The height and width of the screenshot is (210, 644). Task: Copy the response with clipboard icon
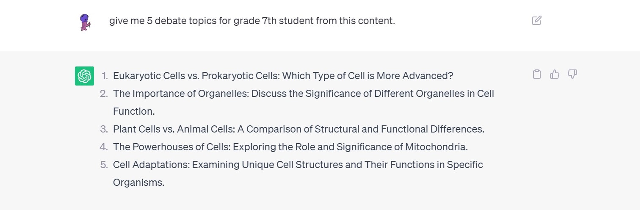tap(536, 75)
